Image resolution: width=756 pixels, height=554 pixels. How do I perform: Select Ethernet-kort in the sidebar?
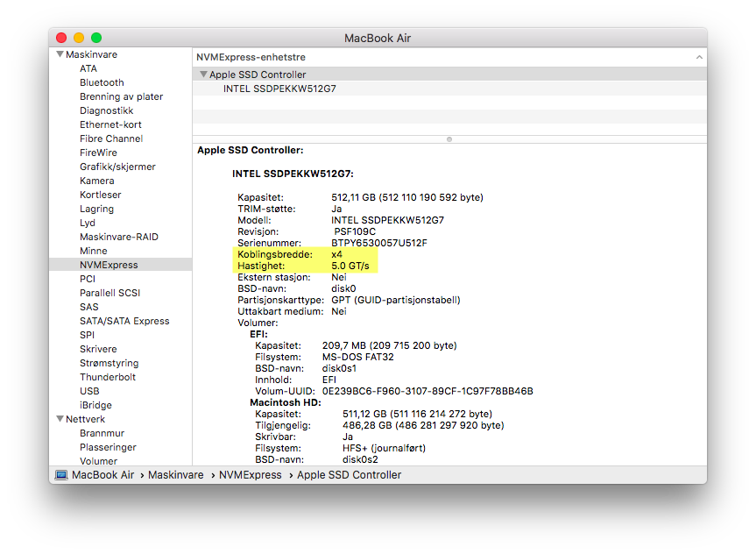(x=110, y=124)
